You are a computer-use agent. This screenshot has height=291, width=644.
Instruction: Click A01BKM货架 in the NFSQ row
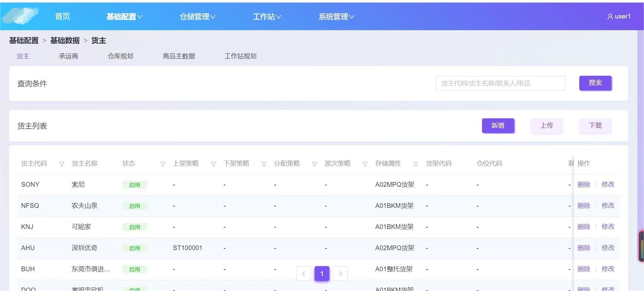[x=394, y=206]
